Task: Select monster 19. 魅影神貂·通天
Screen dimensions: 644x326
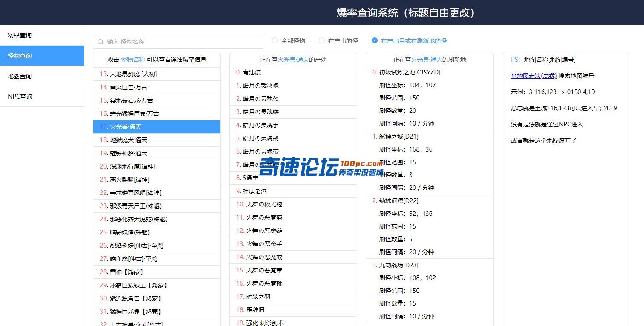Action: click(157, 153)
